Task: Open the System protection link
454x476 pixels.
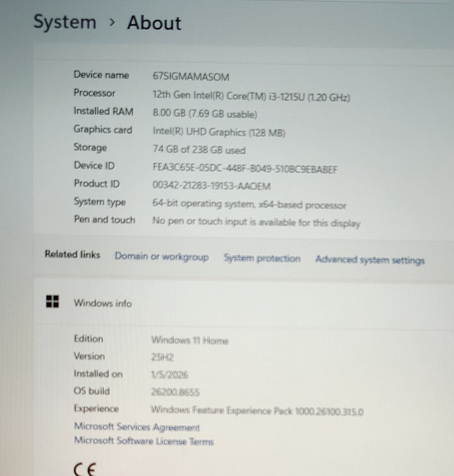Action: (x=262, y=258)
